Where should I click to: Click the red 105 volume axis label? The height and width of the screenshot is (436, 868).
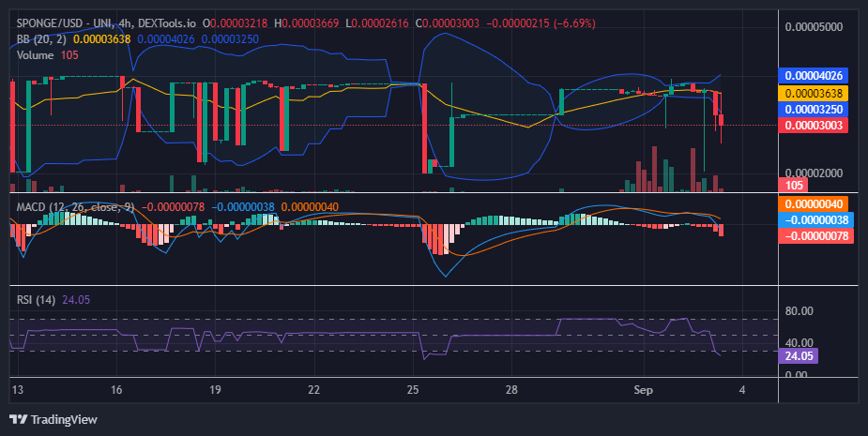point(793,186)
